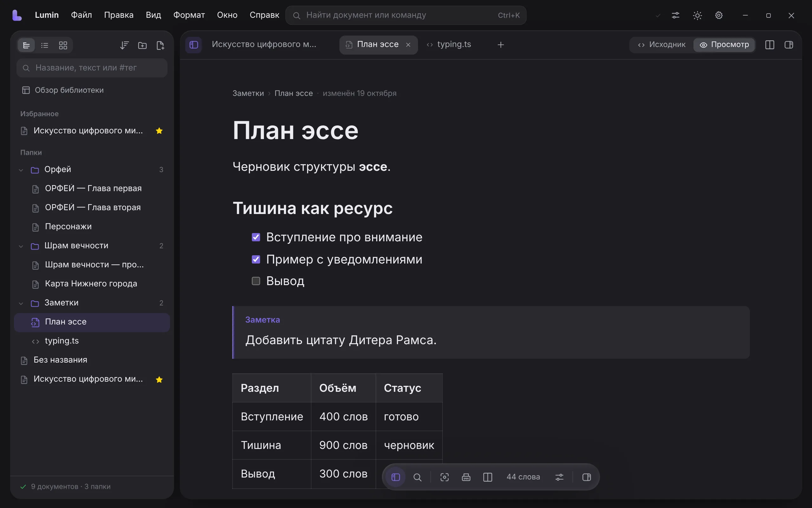This screenshot has height=508, width=812.
Task: Collapse the 'Орфей' folder
Action: (21, 170)
